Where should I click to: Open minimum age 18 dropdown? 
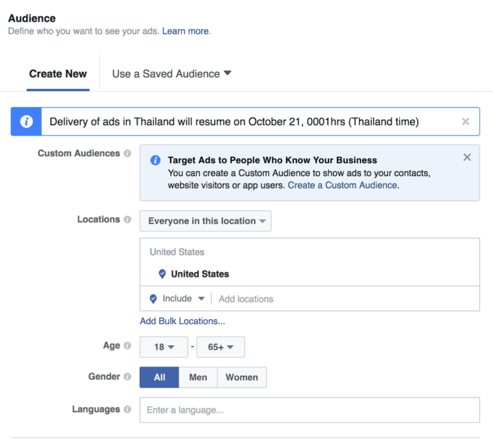click(x=164, y=347)
